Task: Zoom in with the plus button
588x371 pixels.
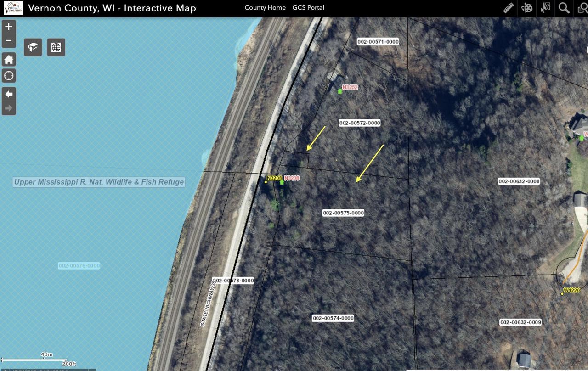Action: (x=9, y=27)
